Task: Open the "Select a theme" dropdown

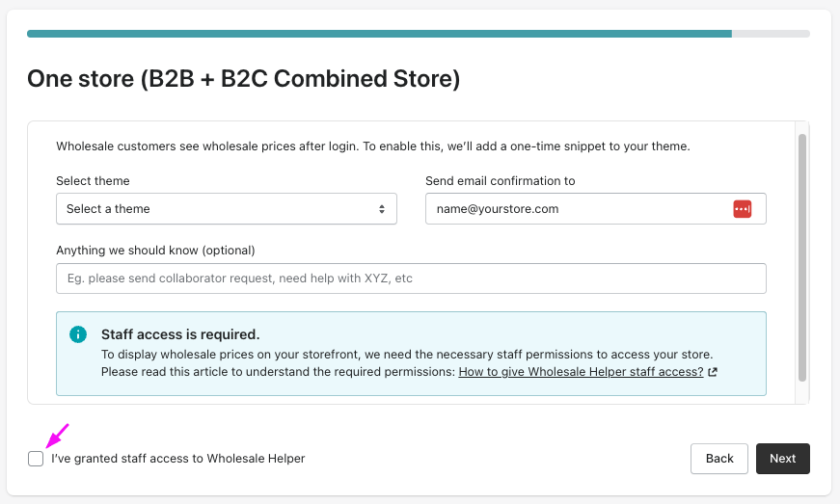Action: (226, 209)
